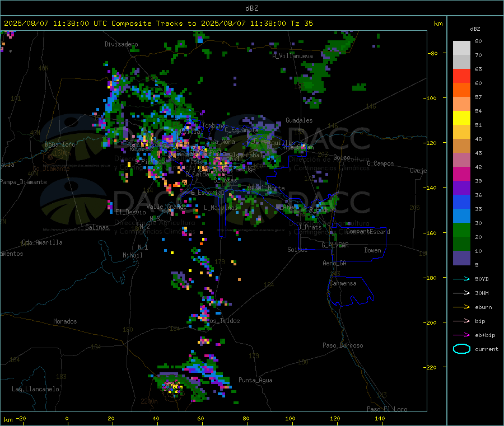Click the 140 km x-axis tick
The height and width of the screenshot is (426, 504).
[380, 418]
